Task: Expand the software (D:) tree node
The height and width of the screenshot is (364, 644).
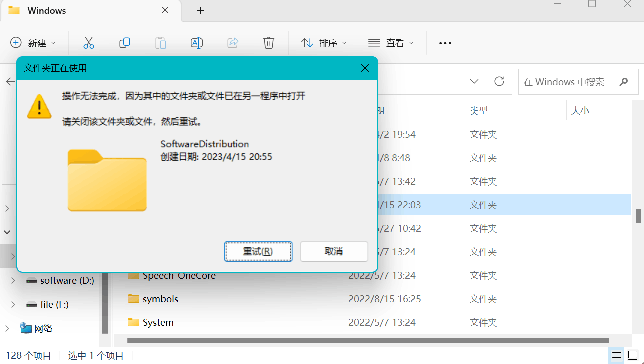Action: point(13,280)
